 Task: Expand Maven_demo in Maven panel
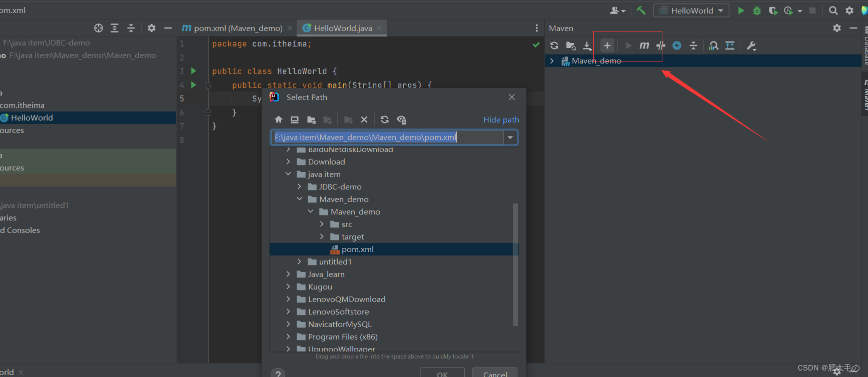coord(552,61)
